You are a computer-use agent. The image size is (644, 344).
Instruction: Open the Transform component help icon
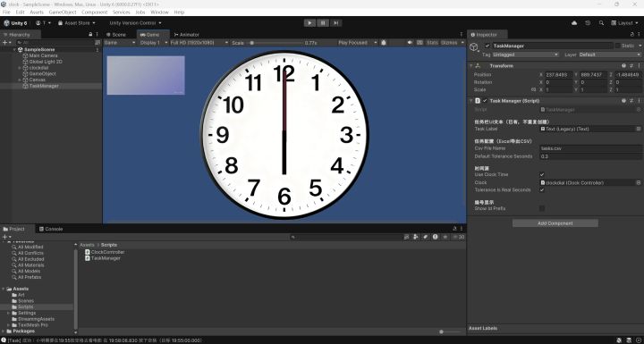coord(624,66)
